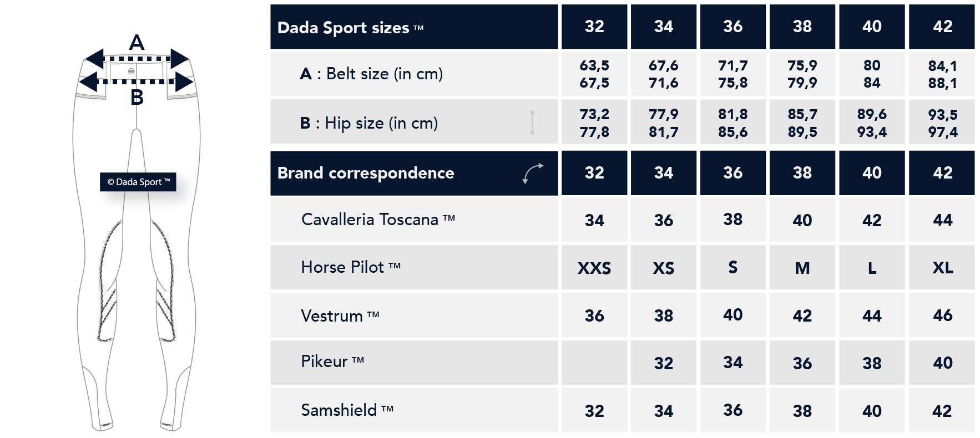
Task: Click the Vestrum size 46 cell
Action: point(942,315)
